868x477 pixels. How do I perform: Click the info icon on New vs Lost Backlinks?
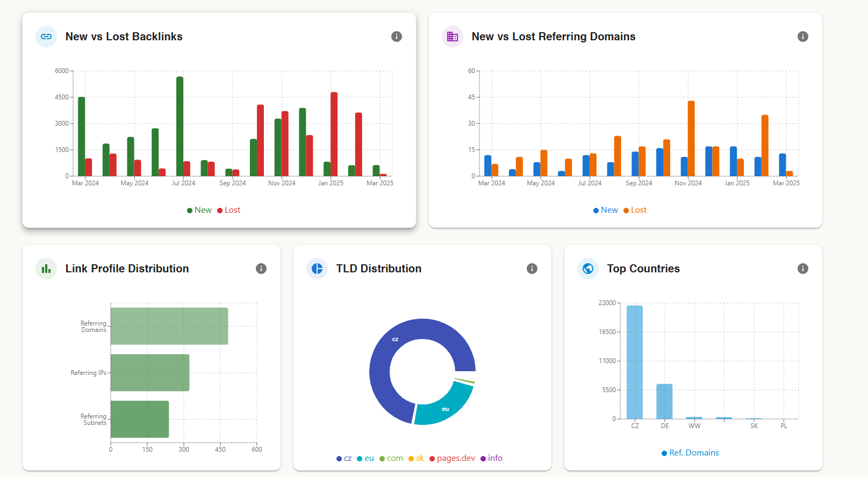(397, 37)
